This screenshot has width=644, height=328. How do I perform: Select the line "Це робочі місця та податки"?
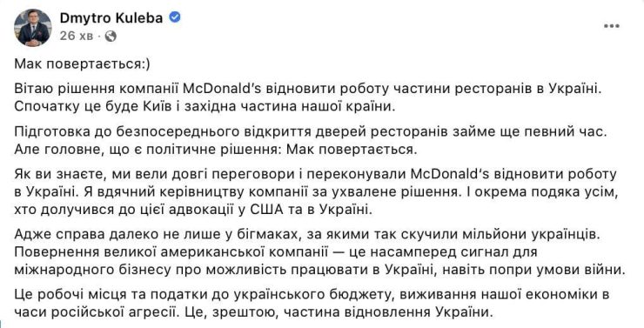tap(312, 295)
